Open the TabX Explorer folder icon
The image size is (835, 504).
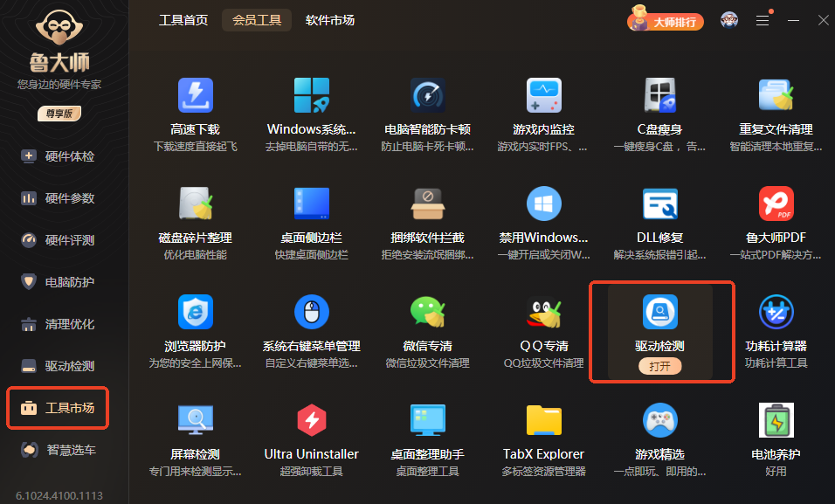(x=543, y=421)
